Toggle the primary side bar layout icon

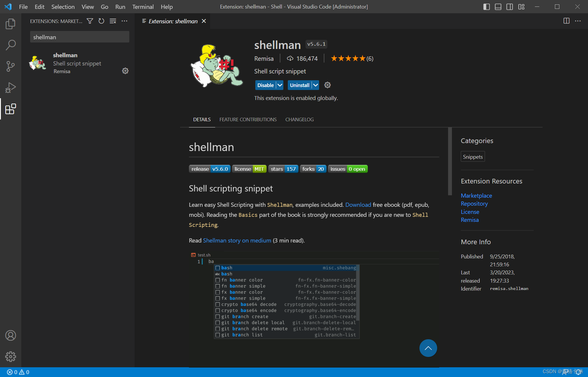click(x=486, y=7)
